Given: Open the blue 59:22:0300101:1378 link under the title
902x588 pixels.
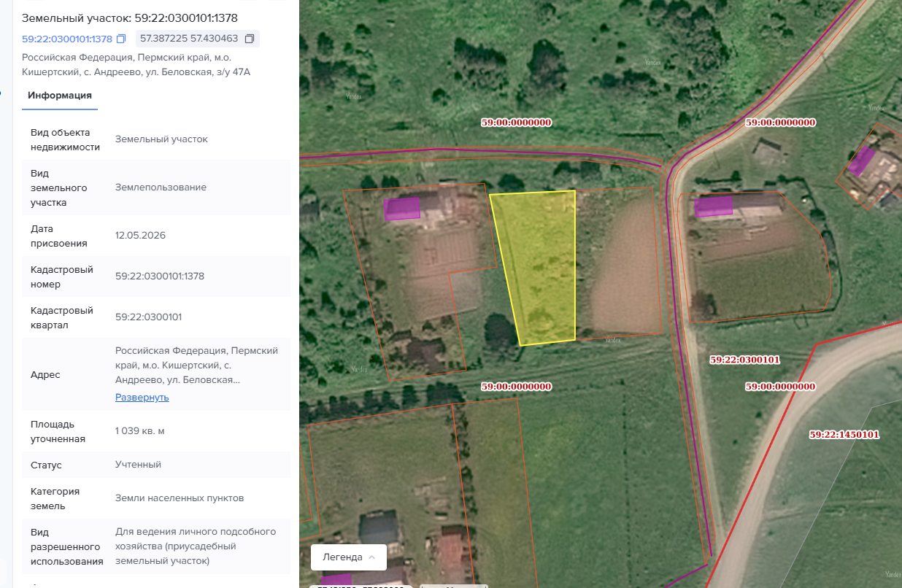Looking at the screenshot, I should click(67, 39).
